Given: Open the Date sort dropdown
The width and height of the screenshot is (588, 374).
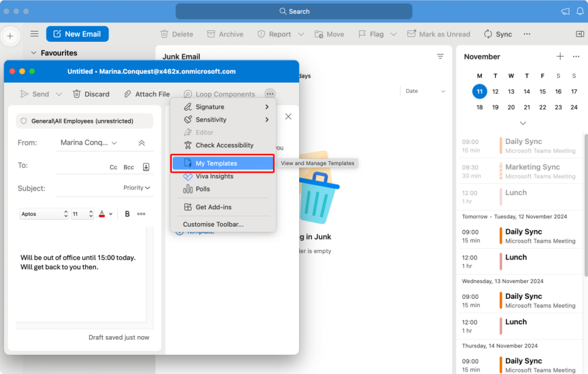Looking at the screenshot, I should pos(425,91).
